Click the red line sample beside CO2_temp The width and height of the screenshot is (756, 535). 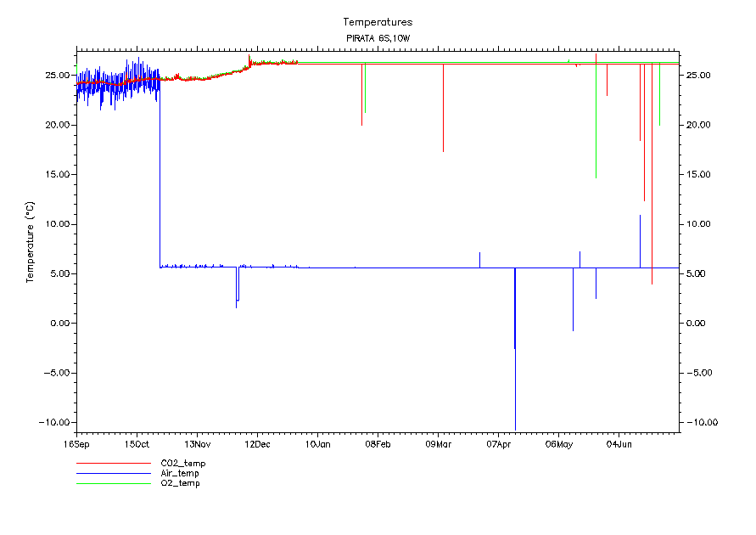113,464
